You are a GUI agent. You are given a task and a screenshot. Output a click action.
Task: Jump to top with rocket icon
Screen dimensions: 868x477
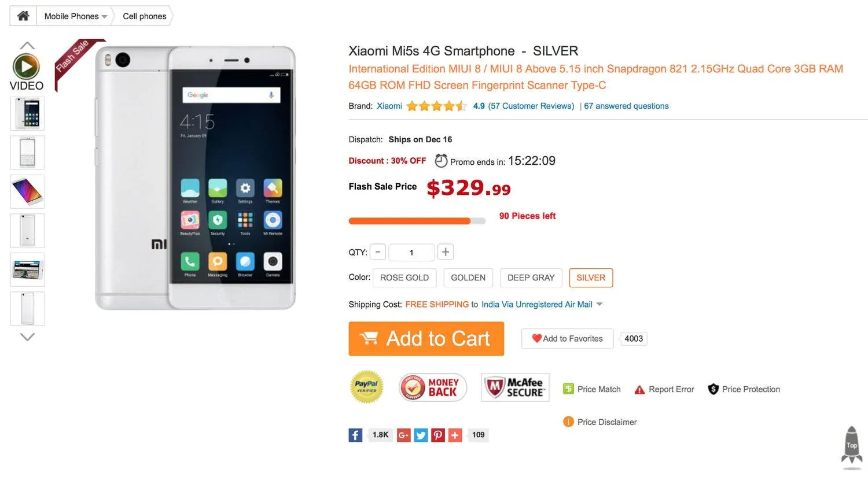tap(852, 446)
